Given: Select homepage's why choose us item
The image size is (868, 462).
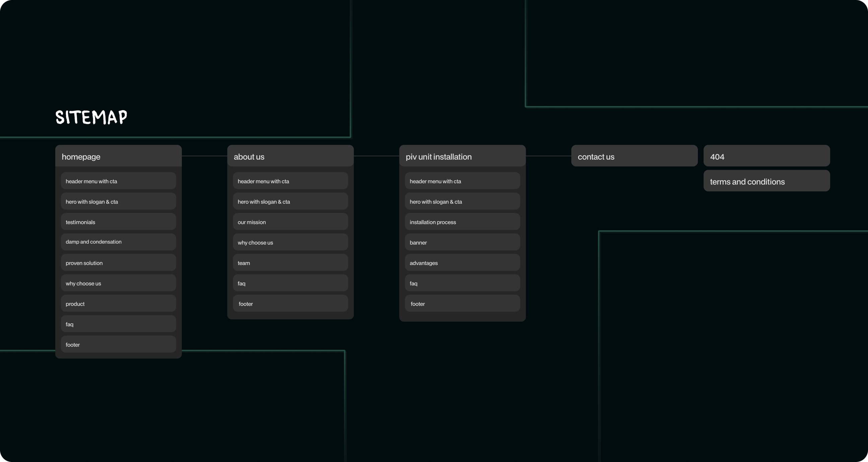Looking at the screenshot, I should (x=118, y=283).
